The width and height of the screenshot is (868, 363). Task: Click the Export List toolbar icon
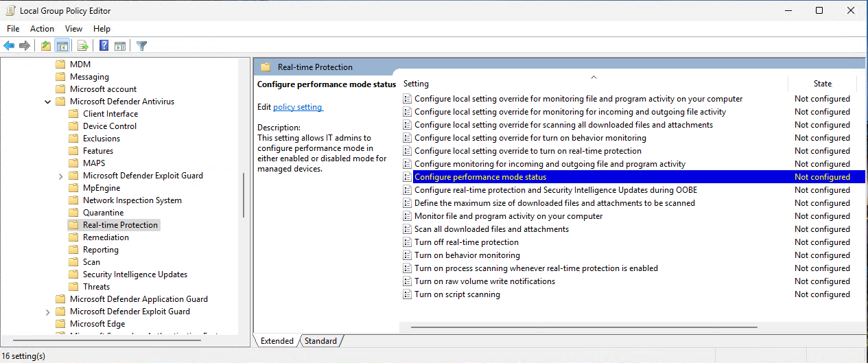[83, 46]
